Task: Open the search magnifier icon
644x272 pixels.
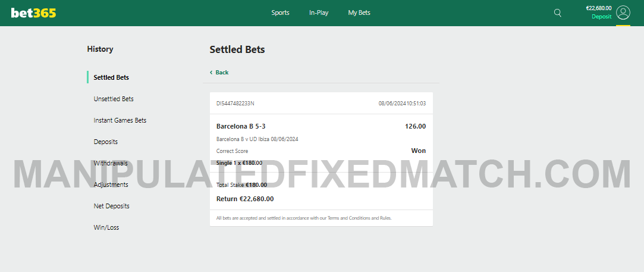Action: [x=557, y=13]
